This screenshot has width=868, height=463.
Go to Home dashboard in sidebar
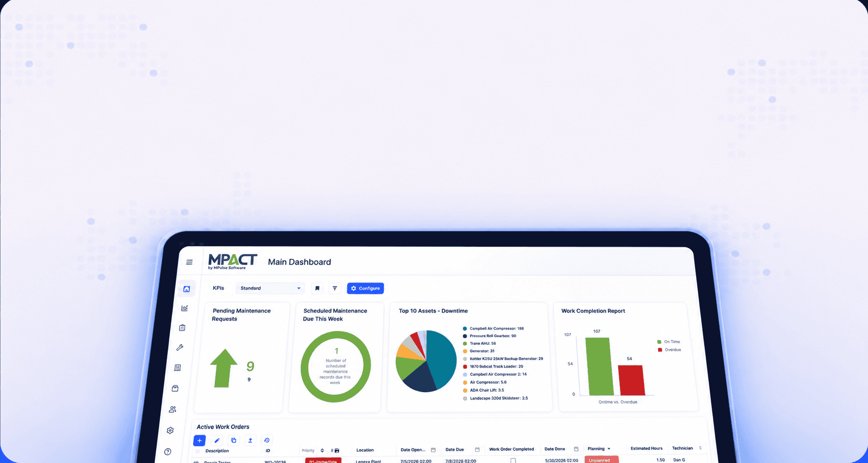[187, 289]
